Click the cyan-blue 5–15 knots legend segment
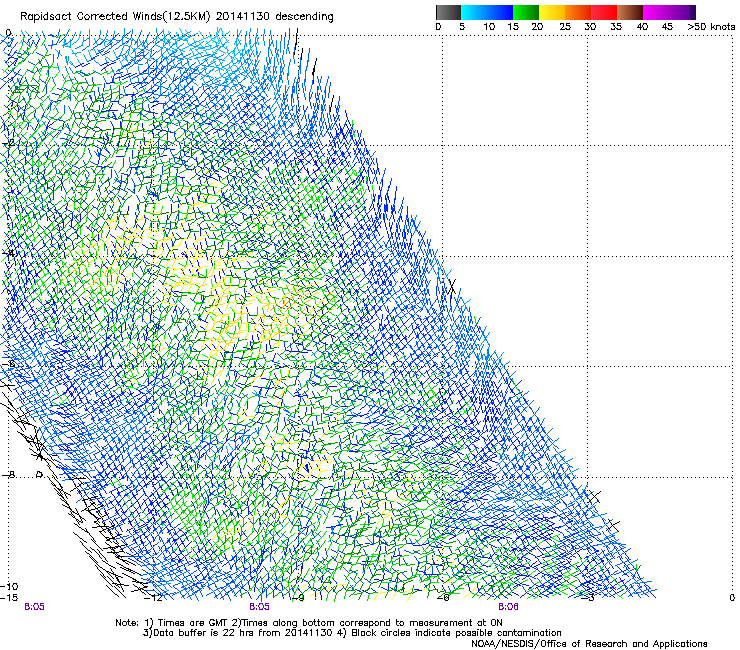 tap(487, 13)
